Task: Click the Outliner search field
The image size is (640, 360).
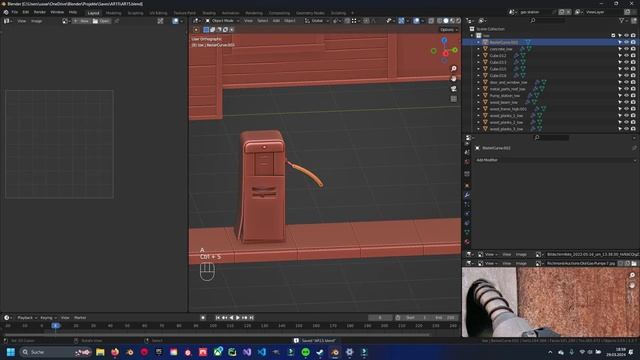Action: point(547,20)
